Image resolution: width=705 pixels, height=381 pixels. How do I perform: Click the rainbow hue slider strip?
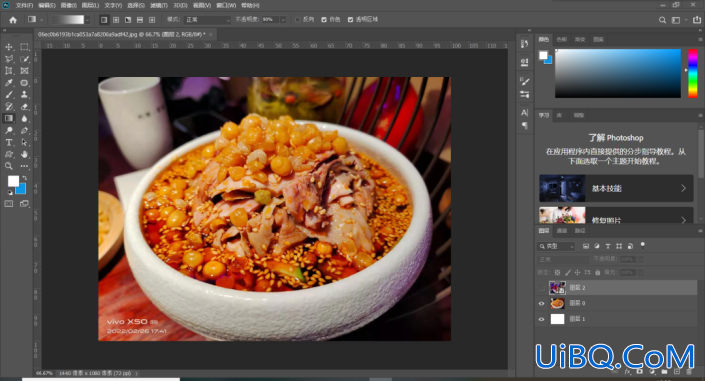(x=692, y=73)
